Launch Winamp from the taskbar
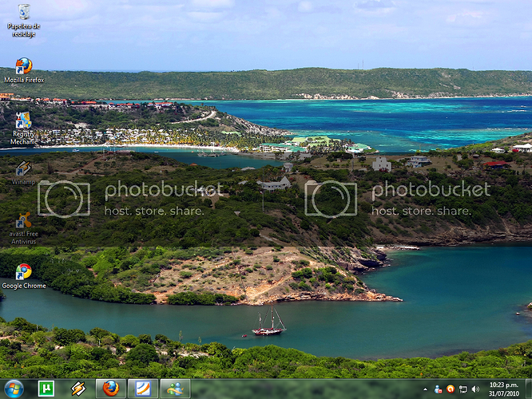 point(78,389)
